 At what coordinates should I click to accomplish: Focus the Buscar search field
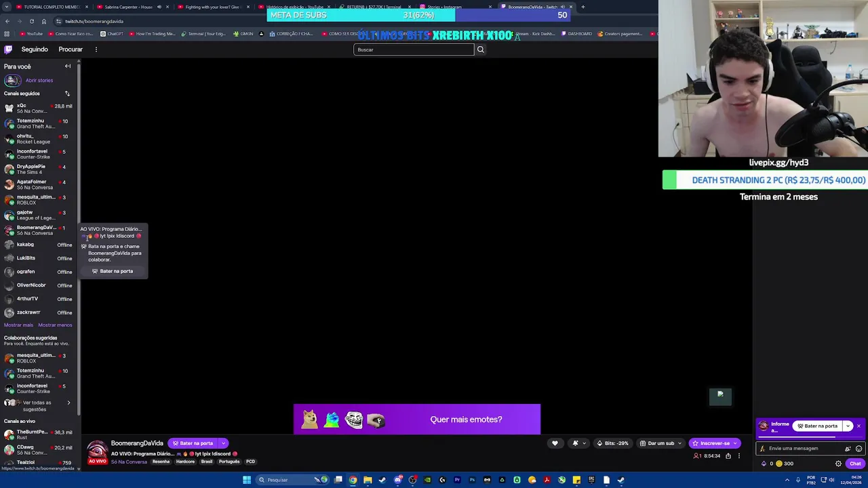[x=414, y=49]
